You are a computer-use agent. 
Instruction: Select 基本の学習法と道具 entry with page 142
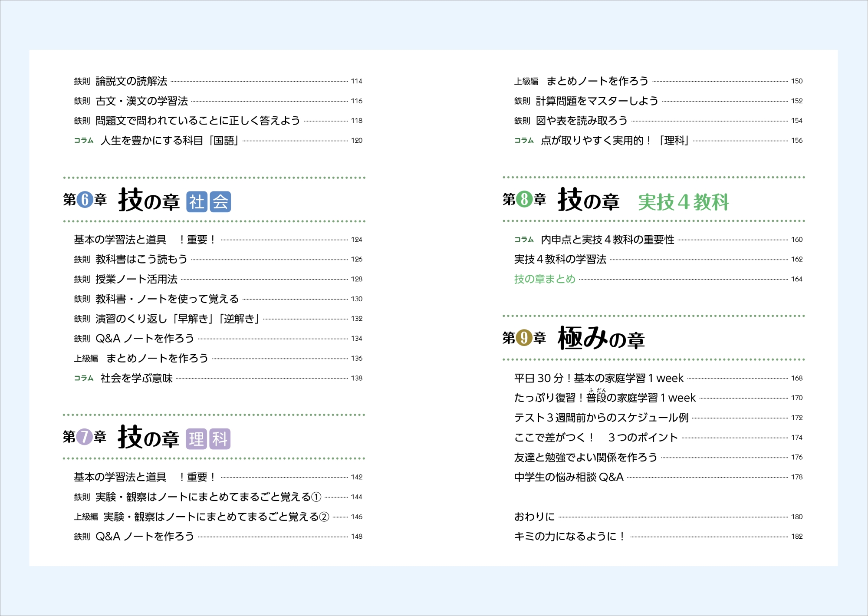click(x=145, y=477)
